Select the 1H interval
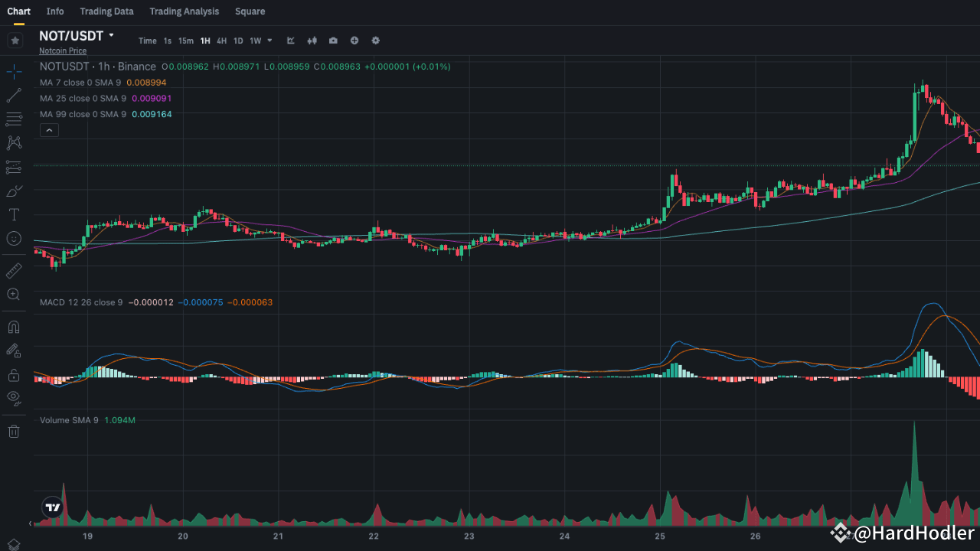980x551 pixels. 205,41
